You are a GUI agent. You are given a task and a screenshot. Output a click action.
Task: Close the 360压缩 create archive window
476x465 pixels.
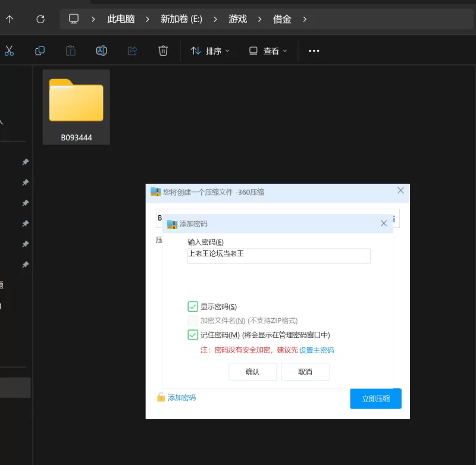pyautogui.click(x=400, y=190)
